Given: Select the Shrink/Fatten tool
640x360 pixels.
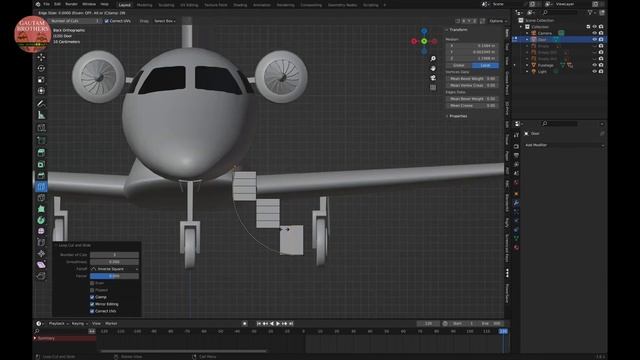Looking at the screenshot, I should pyautogui.click(x=41, y=254).
